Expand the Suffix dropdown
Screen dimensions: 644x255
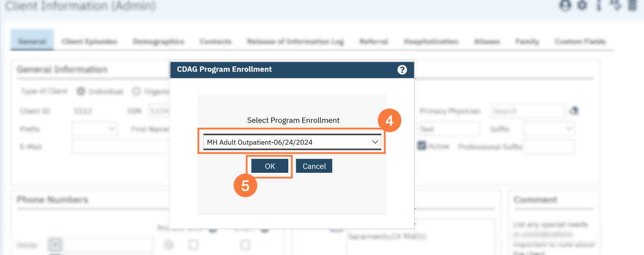tap(549, 129)
